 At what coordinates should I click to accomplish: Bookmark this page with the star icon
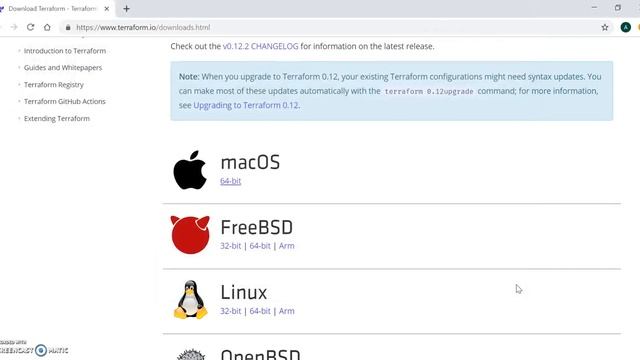click(x=604, y=27)
